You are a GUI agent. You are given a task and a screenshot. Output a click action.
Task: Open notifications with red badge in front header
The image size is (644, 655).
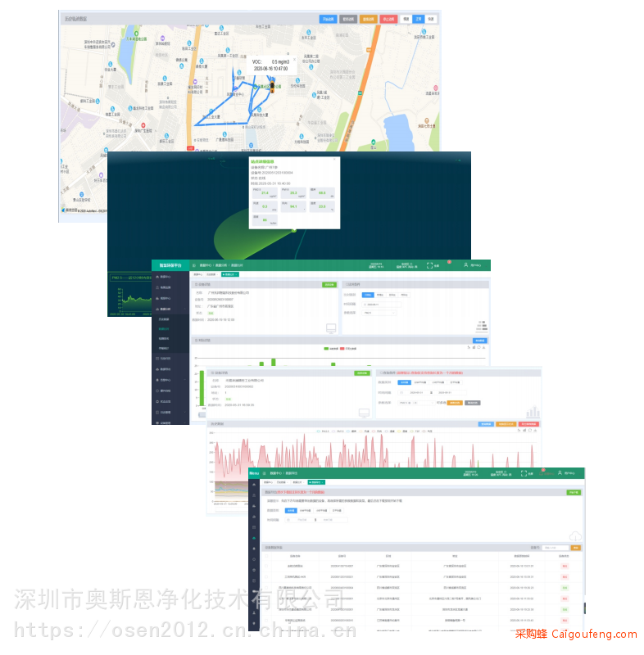click(x=546, y=472)
